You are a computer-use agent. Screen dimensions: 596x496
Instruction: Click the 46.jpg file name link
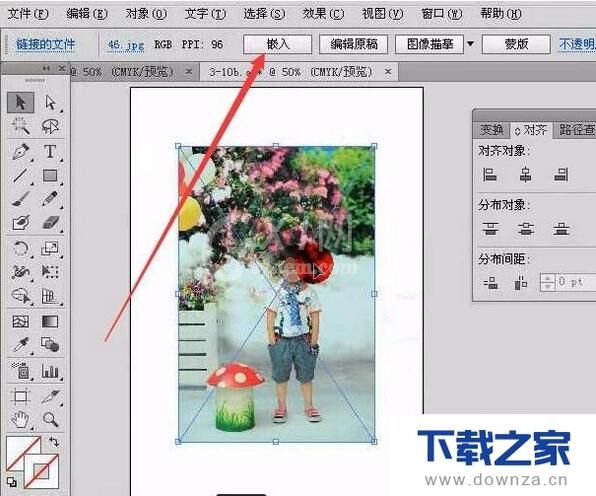126,45
